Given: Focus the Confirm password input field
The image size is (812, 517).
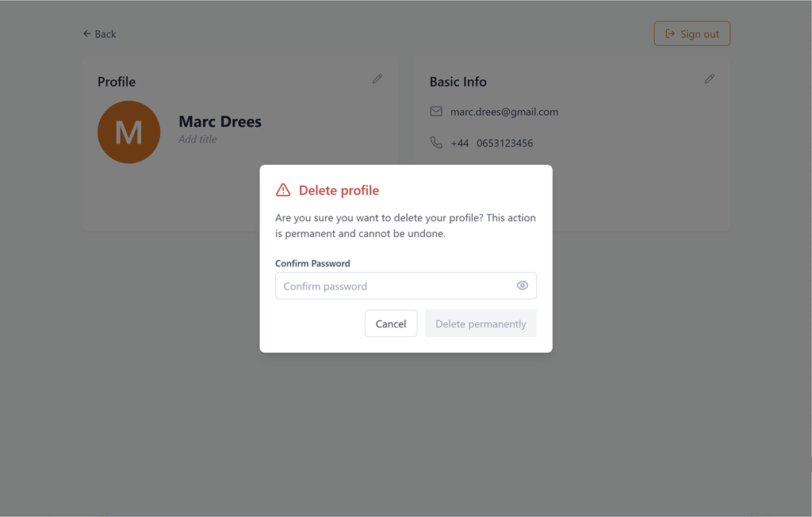Looking at the screenshot, I should click(x=394, y=286).
